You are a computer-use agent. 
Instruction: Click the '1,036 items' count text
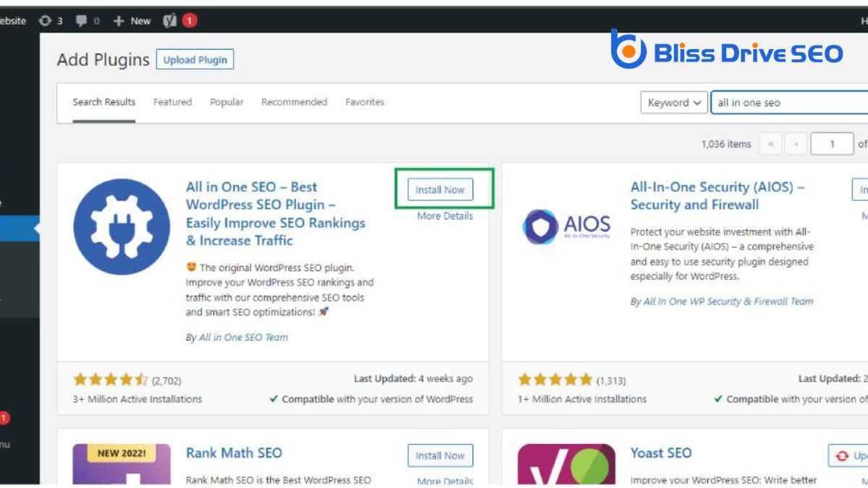pos(726,144)
